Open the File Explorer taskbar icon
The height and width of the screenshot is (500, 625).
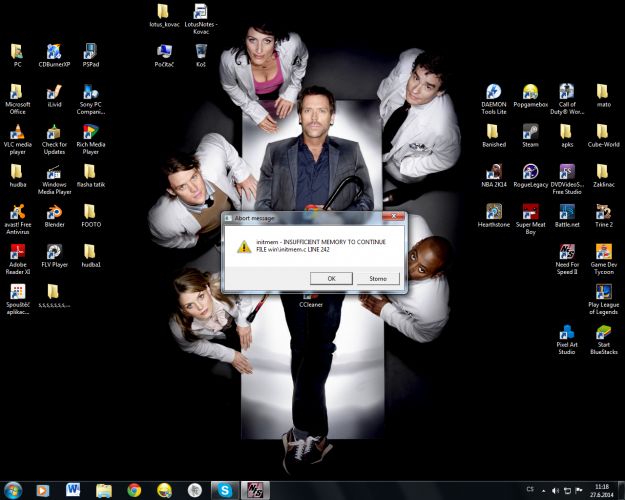pyautogui.click(x=104, y=490)
